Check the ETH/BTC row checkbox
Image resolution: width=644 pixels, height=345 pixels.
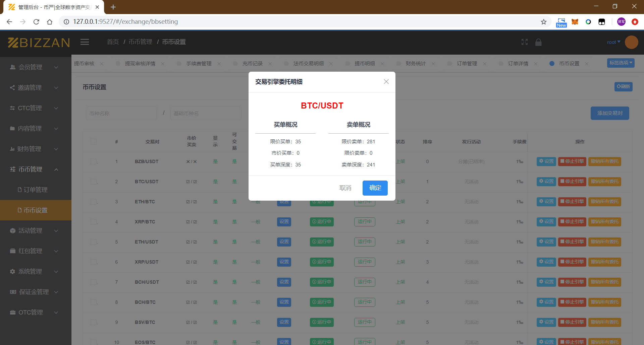tap(94, 202)
